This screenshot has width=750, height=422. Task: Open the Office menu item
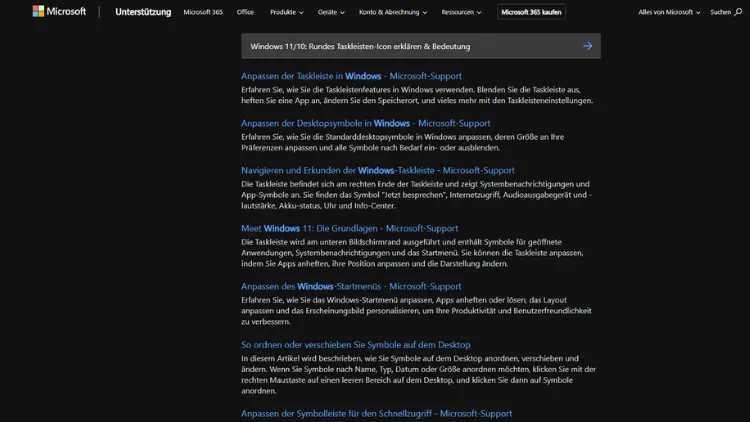[x=245, y=12]
